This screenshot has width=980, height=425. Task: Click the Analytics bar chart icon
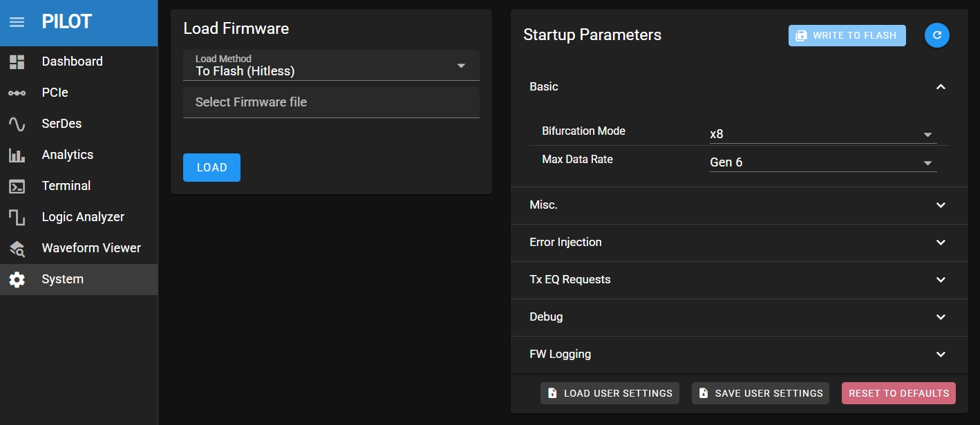17,155
